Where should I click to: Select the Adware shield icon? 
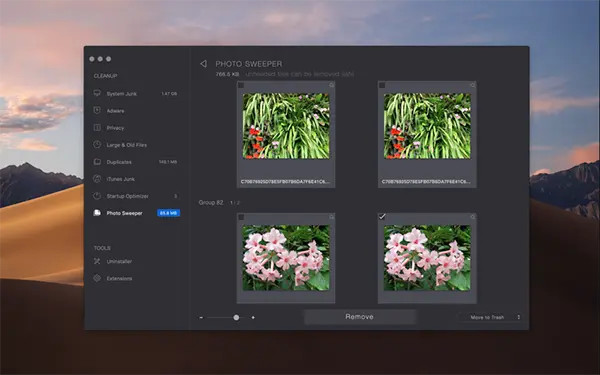pos(97,110)
